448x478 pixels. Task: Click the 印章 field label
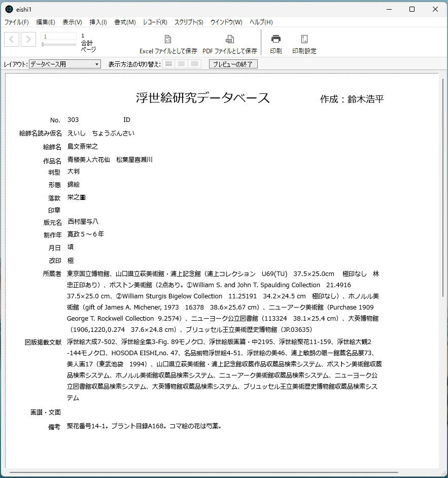pyautogui.click(x=54, y=211)
